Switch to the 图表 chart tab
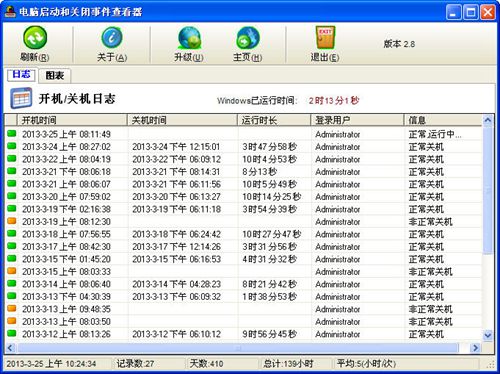 (55, 76)
